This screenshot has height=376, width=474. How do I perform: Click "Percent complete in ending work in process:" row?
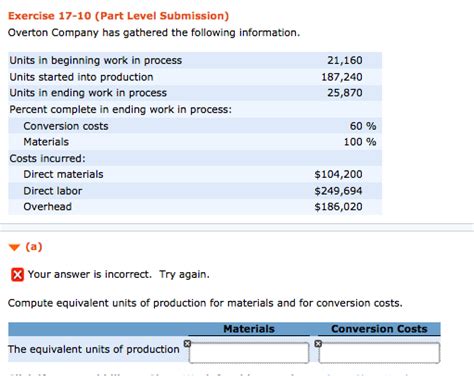coord(195,109)
